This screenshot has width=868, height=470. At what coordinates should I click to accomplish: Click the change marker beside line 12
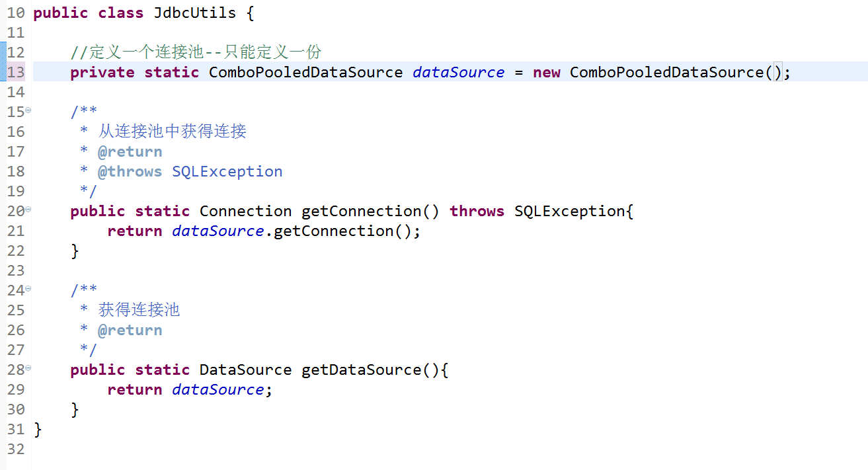click(3, 52)
